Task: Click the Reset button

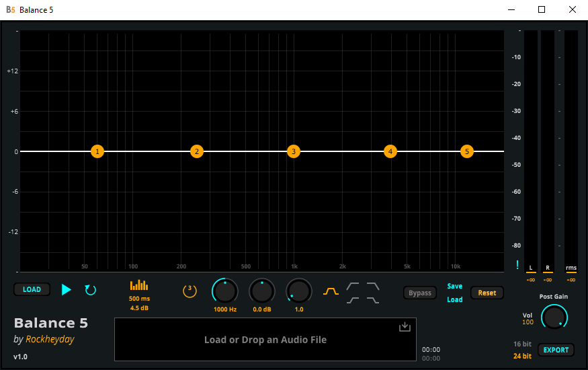Action: coord(487,293)
